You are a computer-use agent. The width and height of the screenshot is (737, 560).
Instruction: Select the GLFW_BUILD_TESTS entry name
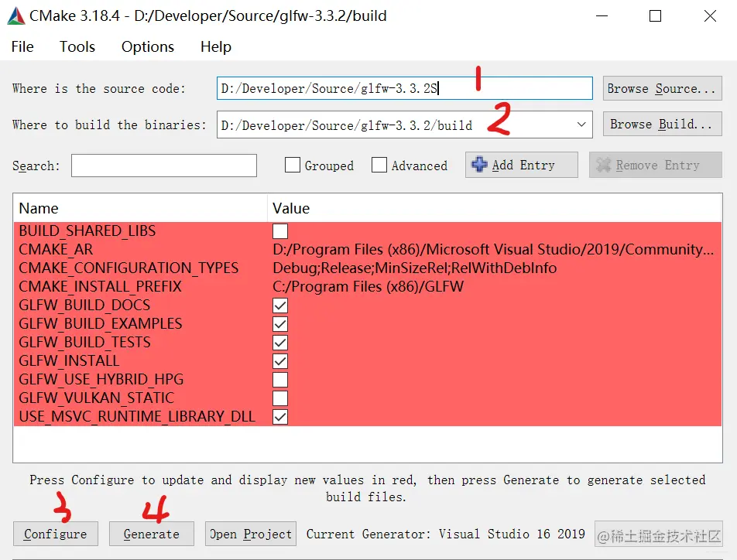click(x=84, y=343)
